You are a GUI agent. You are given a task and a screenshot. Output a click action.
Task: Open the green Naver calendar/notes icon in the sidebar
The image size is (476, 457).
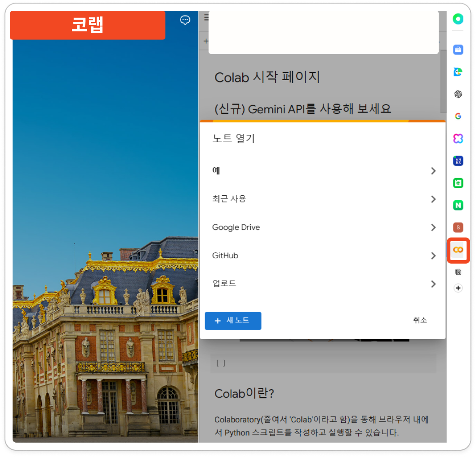tap(458, 183)
